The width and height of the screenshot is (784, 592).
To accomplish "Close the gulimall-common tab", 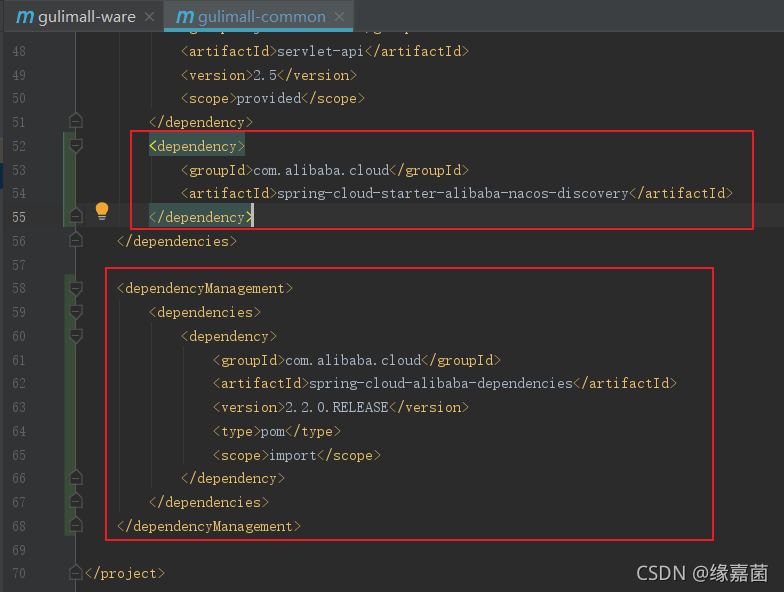I will [x=339, y=17].
